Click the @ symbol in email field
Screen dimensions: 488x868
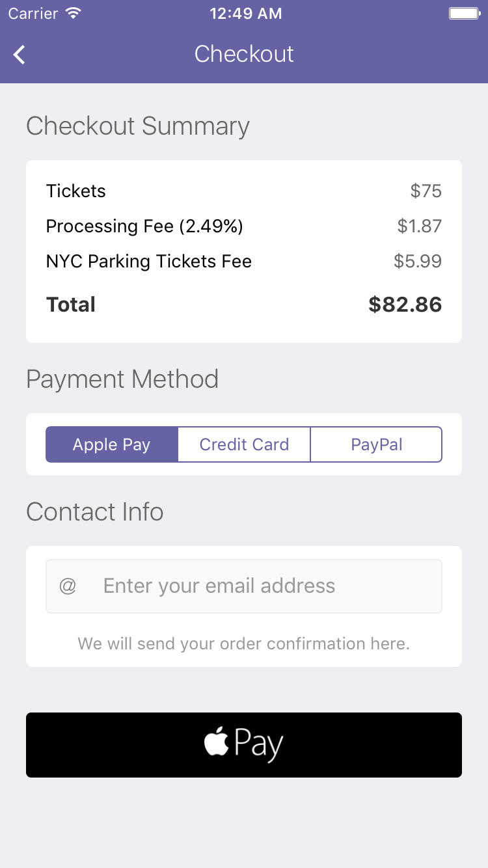coord(68,586)
